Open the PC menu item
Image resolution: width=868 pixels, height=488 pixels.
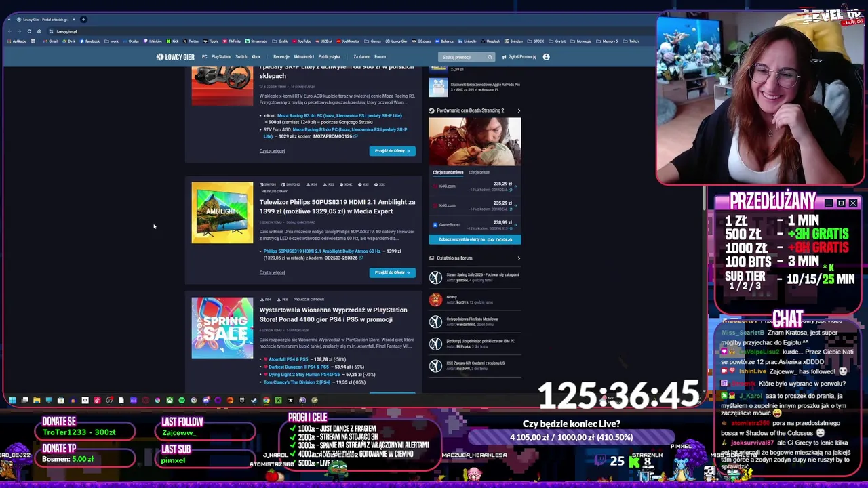tap(204, 57)
